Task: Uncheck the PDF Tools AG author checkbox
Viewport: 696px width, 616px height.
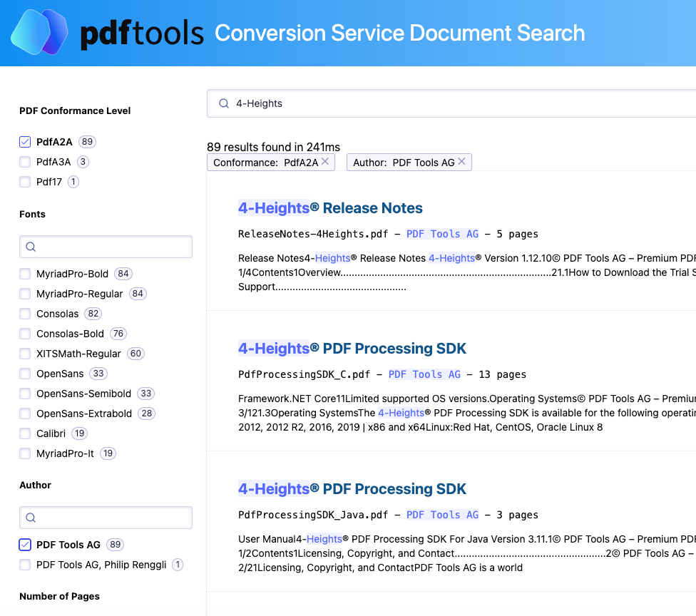Action: click(x=25, y=545)
